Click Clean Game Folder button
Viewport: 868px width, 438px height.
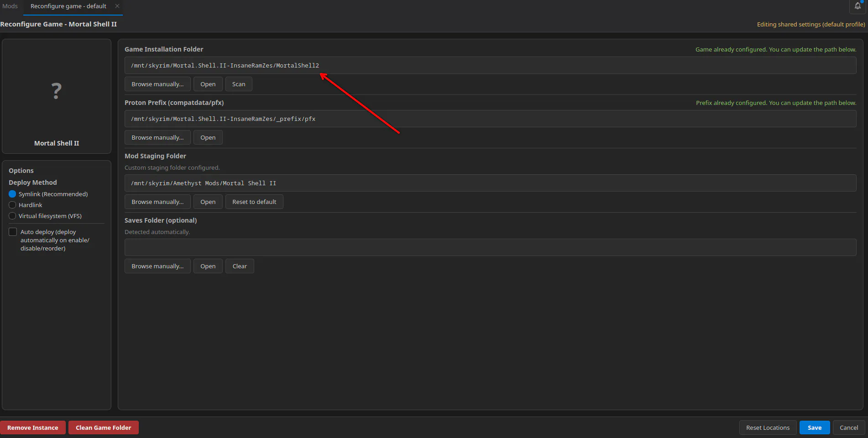[104, 428]
